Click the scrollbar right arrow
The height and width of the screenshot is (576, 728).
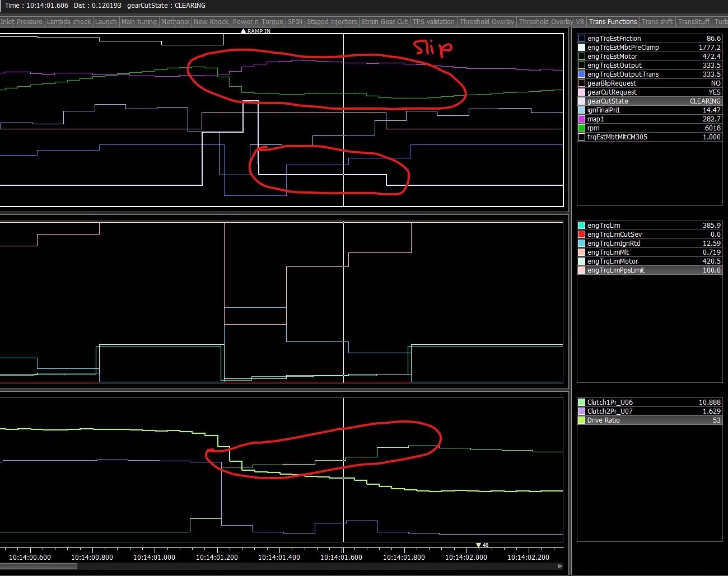559,566
